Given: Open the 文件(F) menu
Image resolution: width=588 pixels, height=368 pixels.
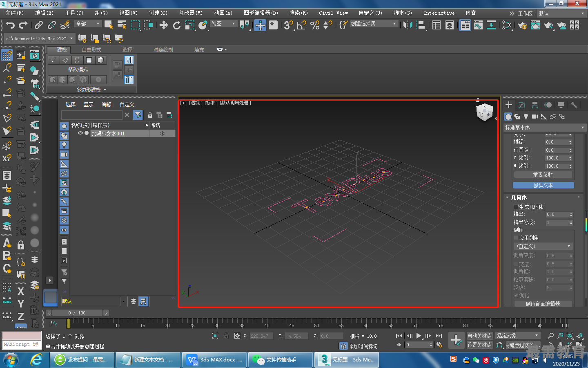Looking at the screenshot, I should [x=15, y=13].
